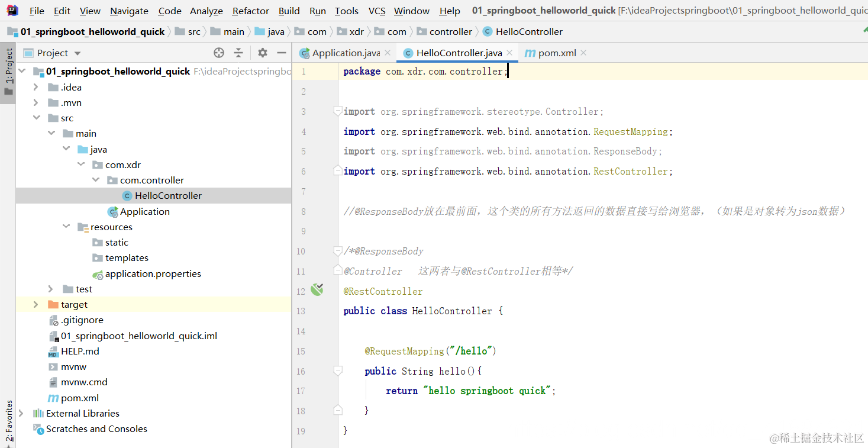This screenshot has width=868, height=448.
Task: Click the "hello springboot quick" return string
Action: [x=487, y=391]
